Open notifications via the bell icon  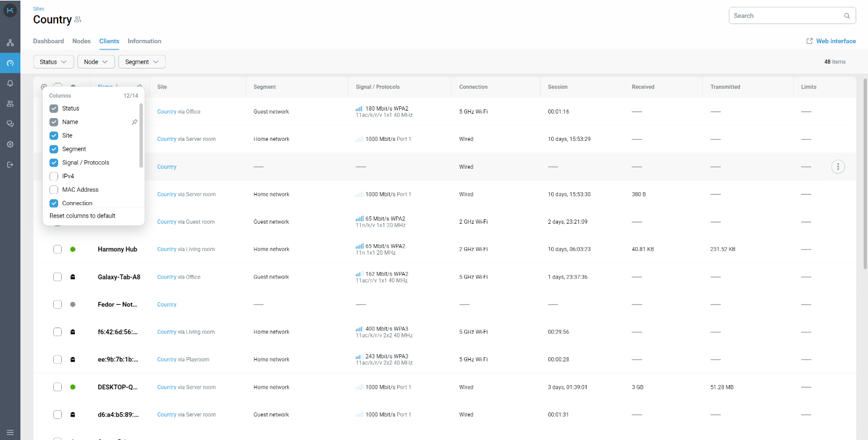(9, 83)
